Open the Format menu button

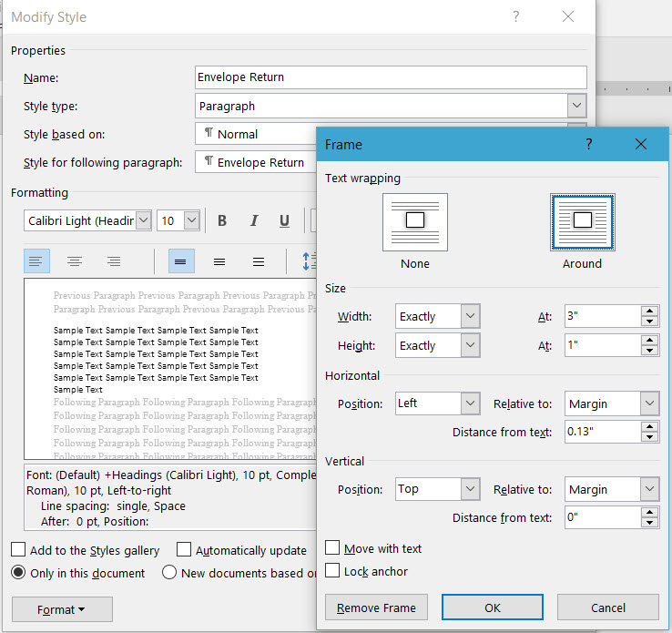pos(62,609)
